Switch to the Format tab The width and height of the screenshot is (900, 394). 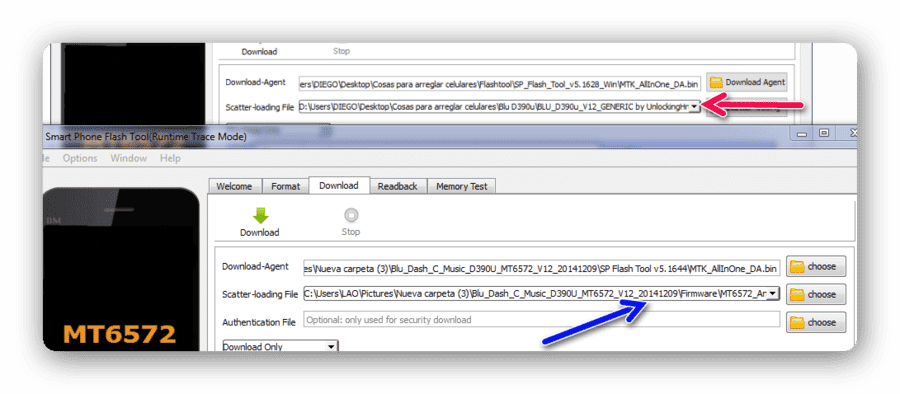click(x=285, y=186)
